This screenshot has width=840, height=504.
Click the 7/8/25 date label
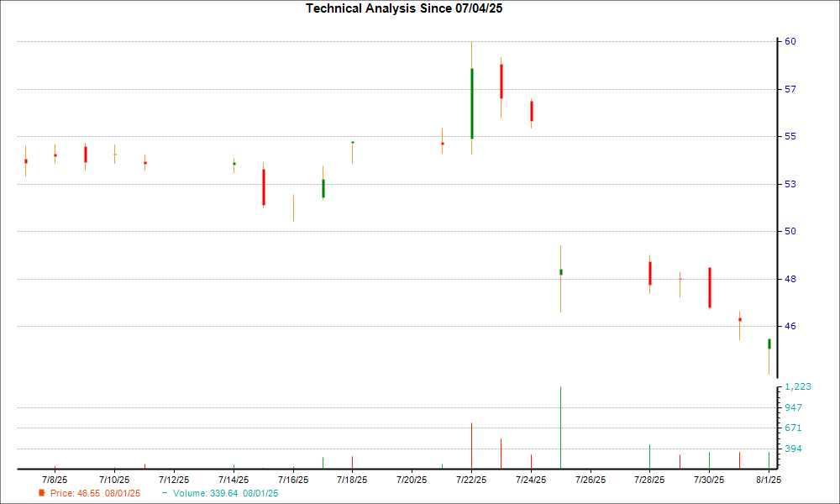tap(55, 480)
